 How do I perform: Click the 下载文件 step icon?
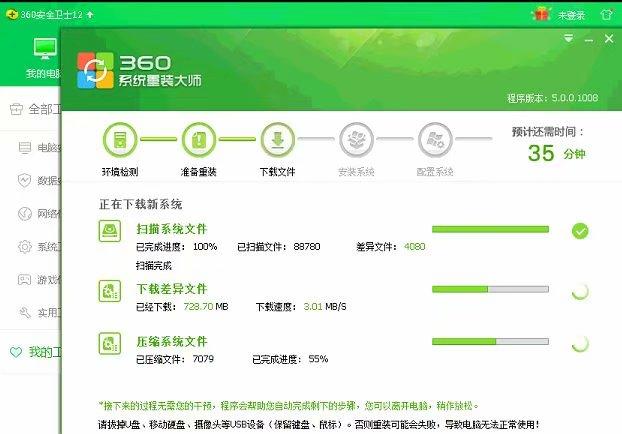coord(278,140)
